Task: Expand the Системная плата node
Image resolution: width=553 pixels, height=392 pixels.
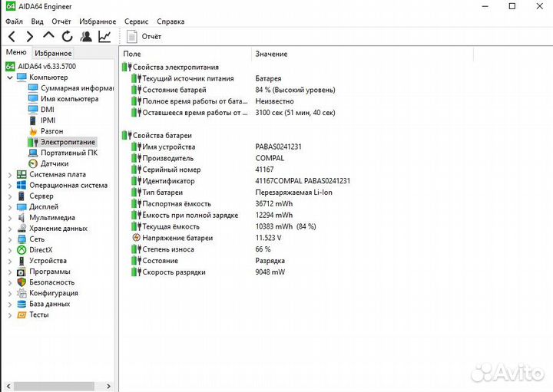Action: pyautogui.click(x=10, y=175)
